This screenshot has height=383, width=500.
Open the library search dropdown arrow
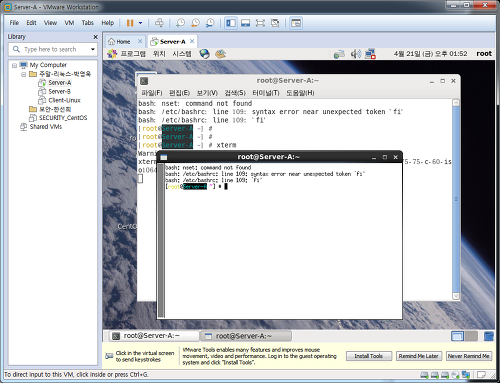(93, 49)
